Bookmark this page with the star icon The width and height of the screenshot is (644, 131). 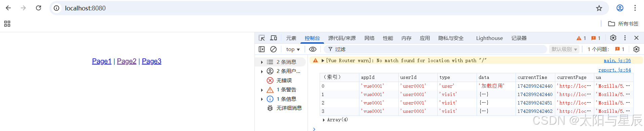(599, 8)
